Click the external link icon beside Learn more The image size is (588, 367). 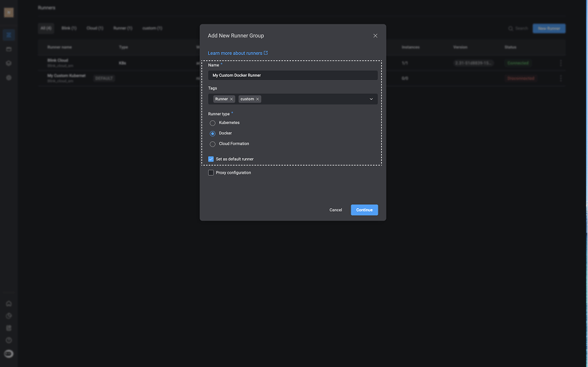point(265,53)
